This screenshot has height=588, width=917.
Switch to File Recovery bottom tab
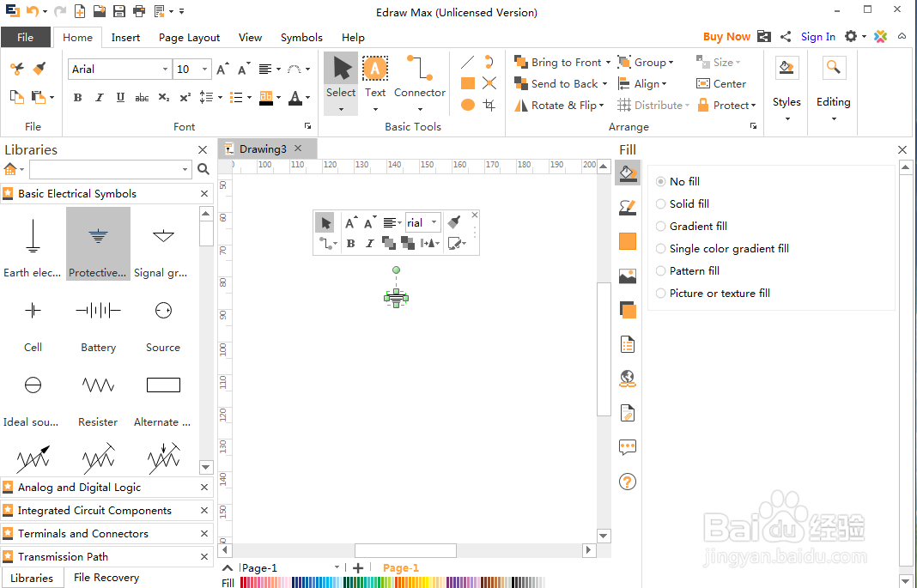(x=106, y=578)
